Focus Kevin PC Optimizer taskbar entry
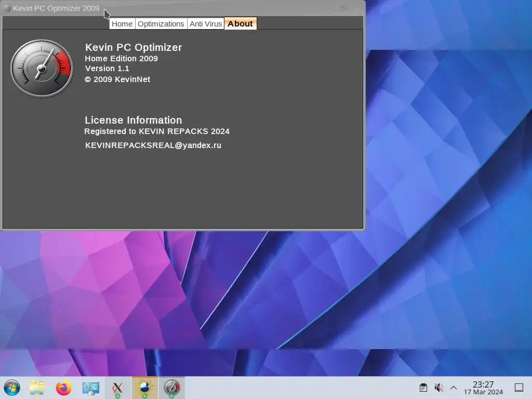 [171, 388]
